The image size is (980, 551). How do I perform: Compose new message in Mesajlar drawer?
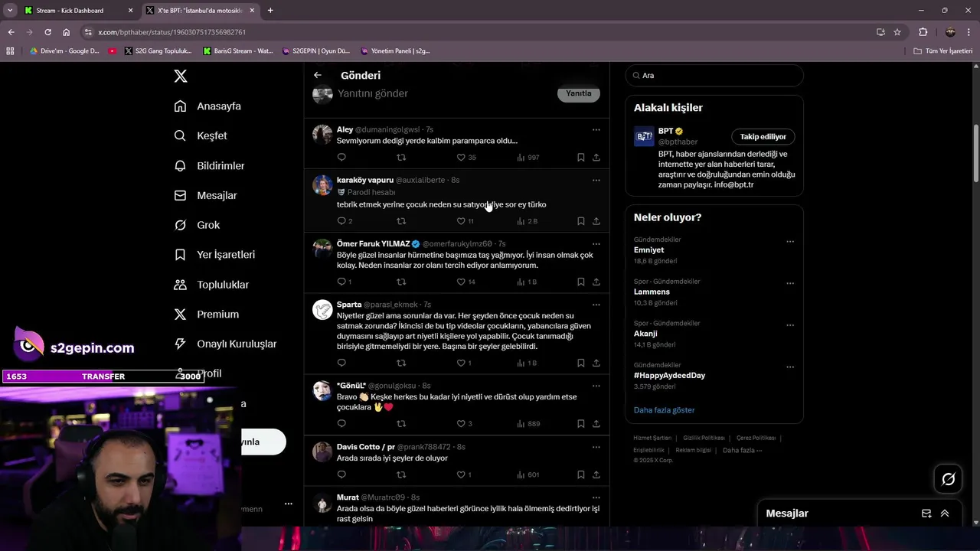click(x=926, y=514)
